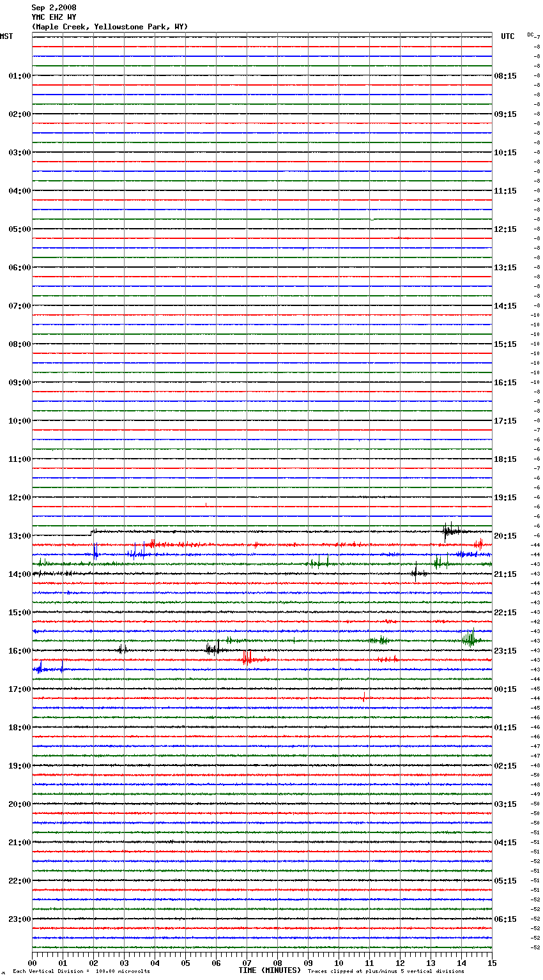The width and height of the screenshot is (543, 980).
Task: Click the 'Each Vertical Division = 100.00 microvolts' note
Action: [x=82, y=972]
